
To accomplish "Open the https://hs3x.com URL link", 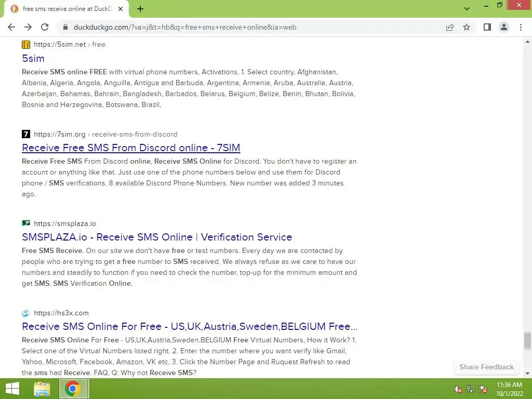I will click(61, 313).
